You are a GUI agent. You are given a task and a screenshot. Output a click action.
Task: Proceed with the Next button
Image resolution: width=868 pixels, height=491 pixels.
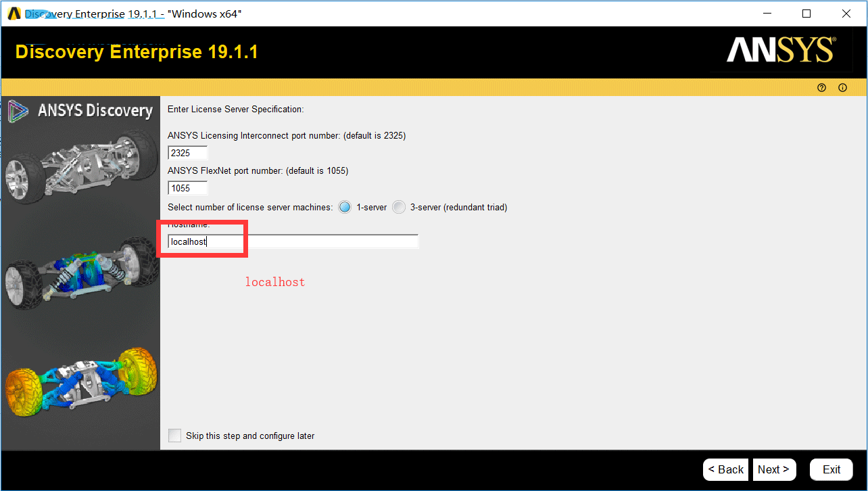(x=773, y=469)
